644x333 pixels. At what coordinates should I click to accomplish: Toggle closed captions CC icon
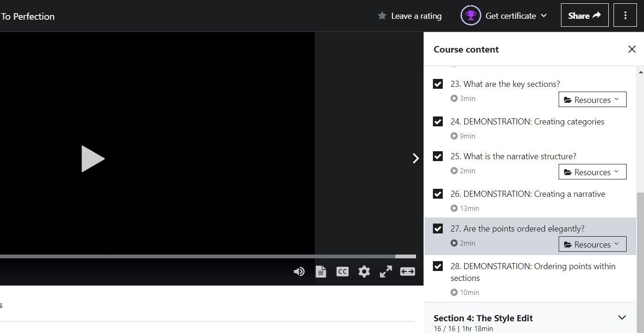pos(342,271)
